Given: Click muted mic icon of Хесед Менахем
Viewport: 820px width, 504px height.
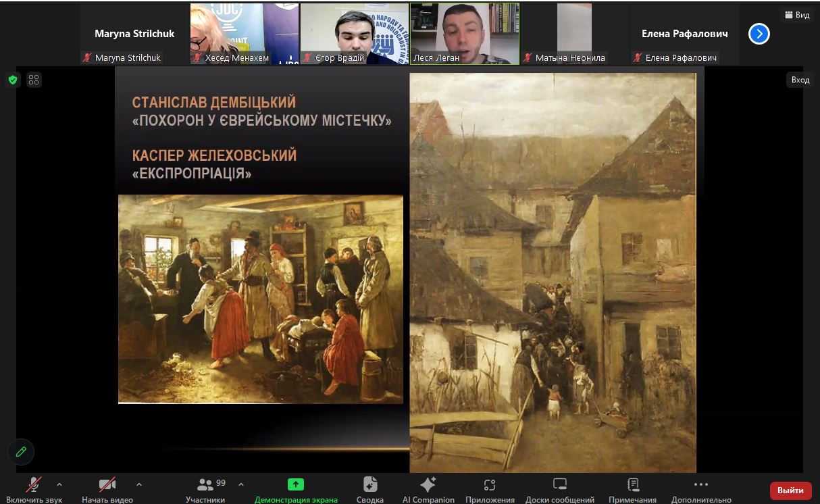Looking at the screenshot, I should coord(198,58).
